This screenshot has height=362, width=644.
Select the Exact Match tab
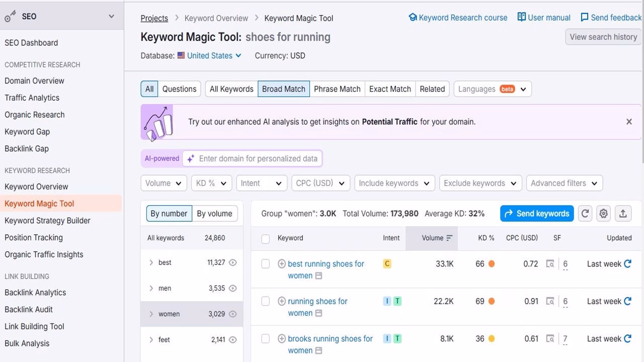click(390, 88)
